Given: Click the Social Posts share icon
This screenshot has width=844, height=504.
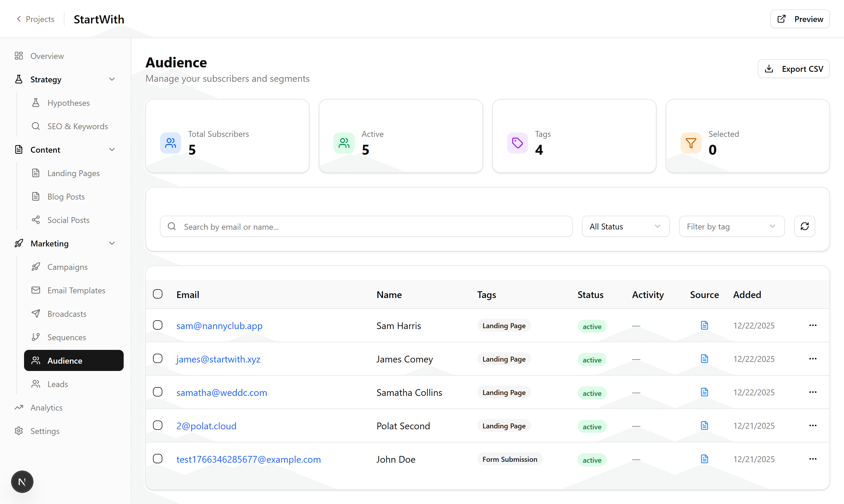Looking at the screenshot, I should tap(36, 220).
